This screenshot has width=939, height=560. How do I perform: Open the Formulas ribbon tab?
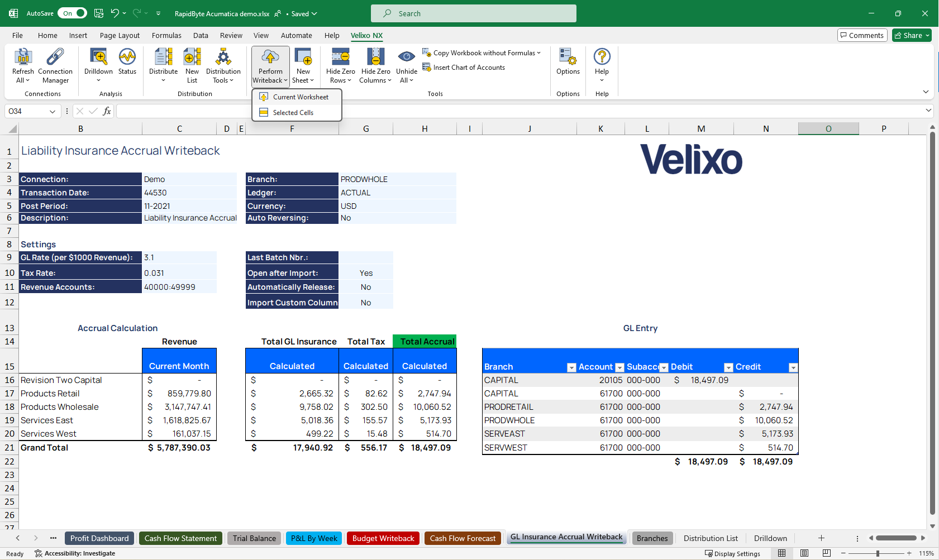(x=166, y=35)
